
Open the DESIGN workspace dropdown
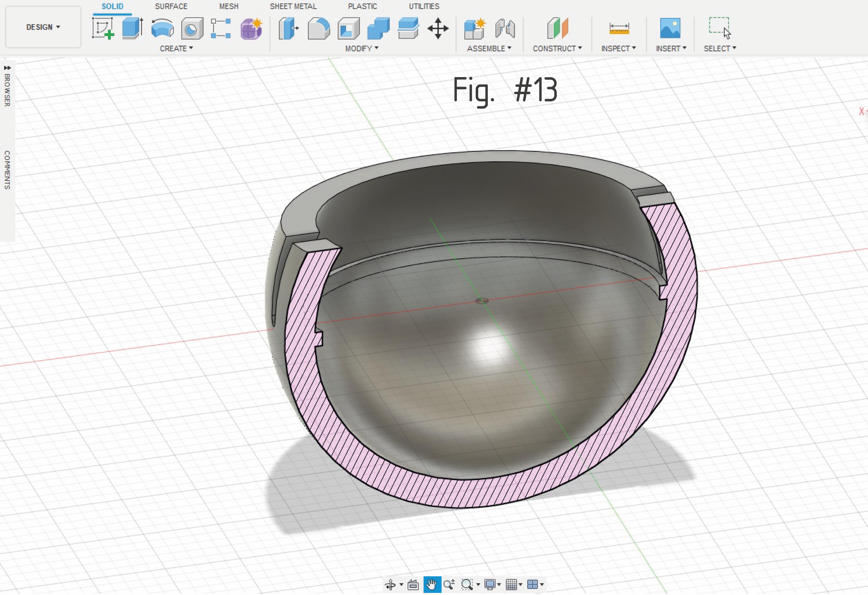(43, 27)
